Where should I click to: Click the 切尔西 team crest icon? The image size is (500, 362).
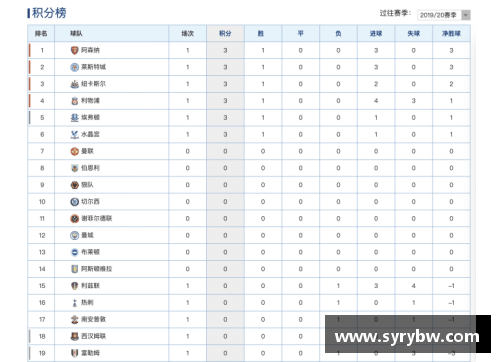pos(75,202)
